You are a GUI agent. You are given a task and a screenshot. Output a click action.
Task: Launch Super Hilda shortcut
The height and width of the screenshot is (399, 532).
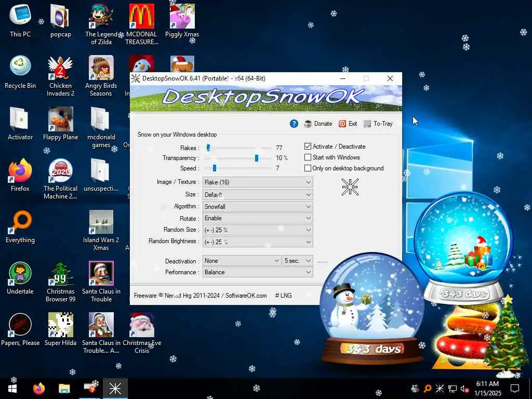click(x=60, y=329)
